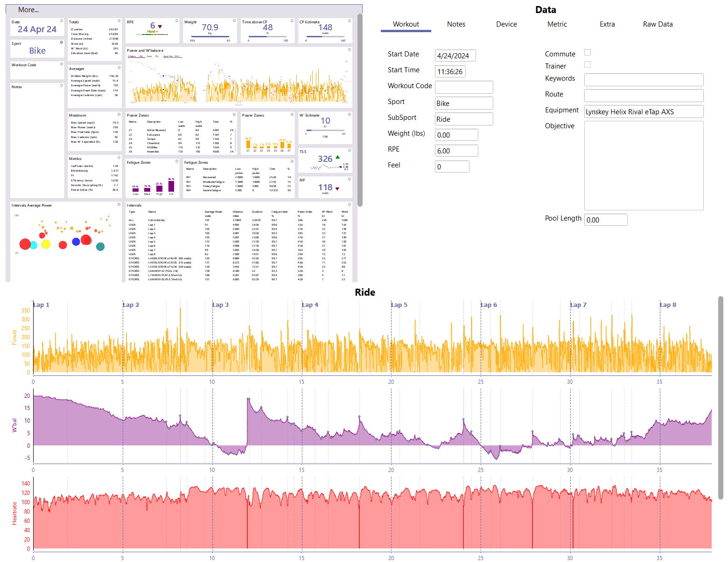Expand the More... chart menu

pos(28,10)
